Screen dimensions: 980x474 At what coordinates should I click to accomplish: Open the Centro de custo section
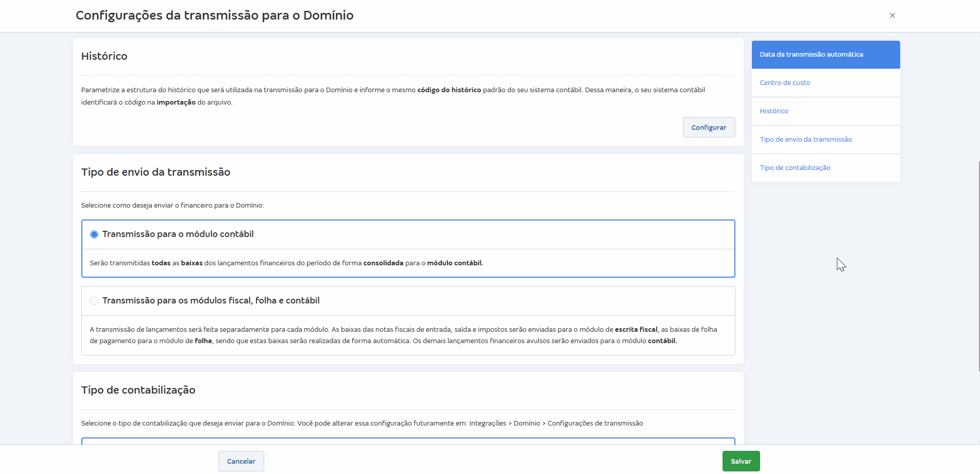[784, 82]
